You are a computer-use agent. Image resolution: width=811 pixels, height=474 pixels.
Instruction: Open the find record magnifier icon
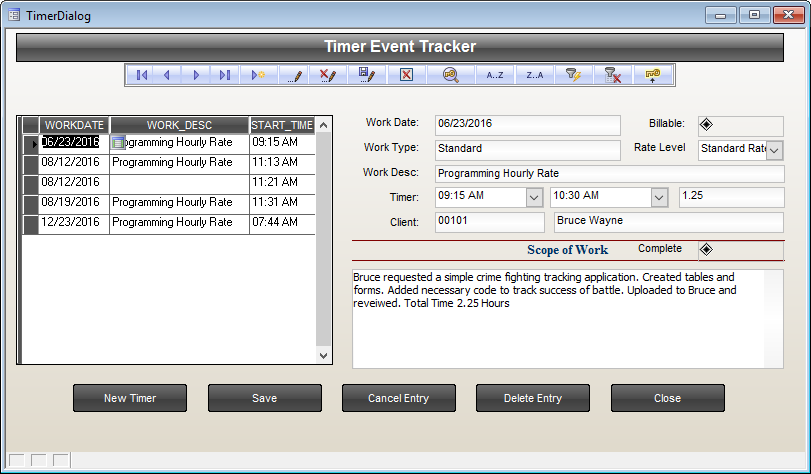click(x=450, y=75)
